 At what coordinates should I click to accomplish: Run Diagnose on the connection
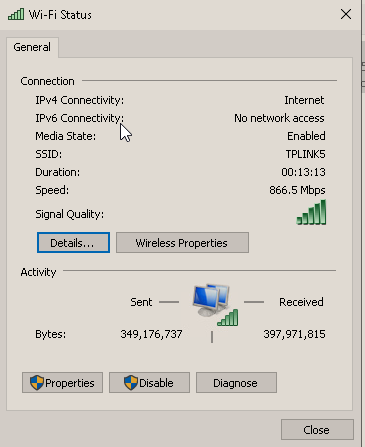point(236,383)
